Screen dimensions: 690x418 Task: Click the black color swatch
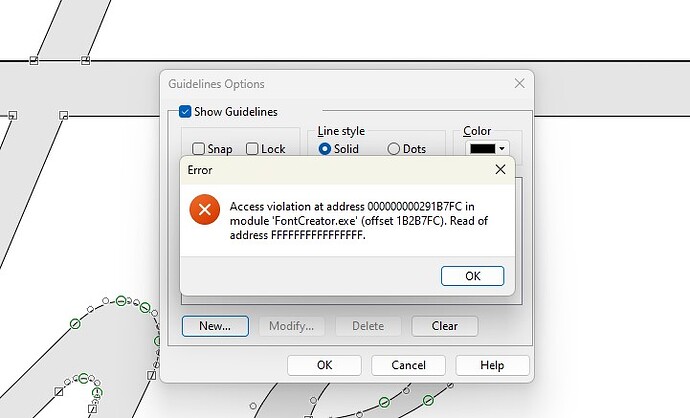tap(483, 149)
